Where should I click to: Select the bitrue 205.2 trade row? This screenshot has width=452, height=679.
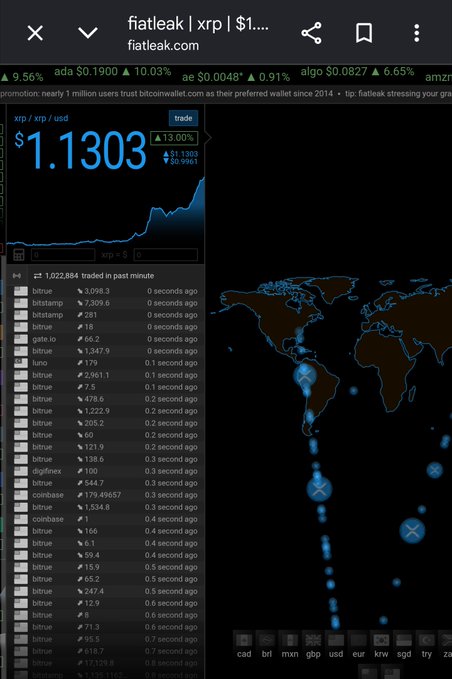pos(106,423)
